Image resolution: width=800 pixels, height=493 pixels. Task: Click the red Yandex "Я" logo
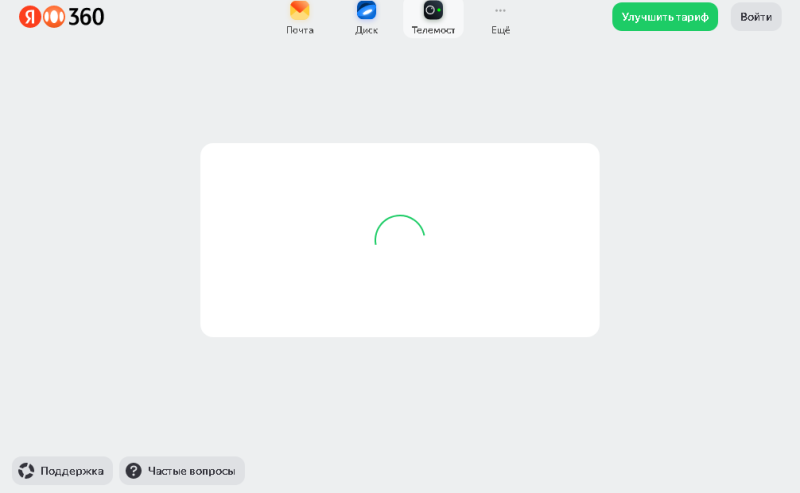pos(30,16)
